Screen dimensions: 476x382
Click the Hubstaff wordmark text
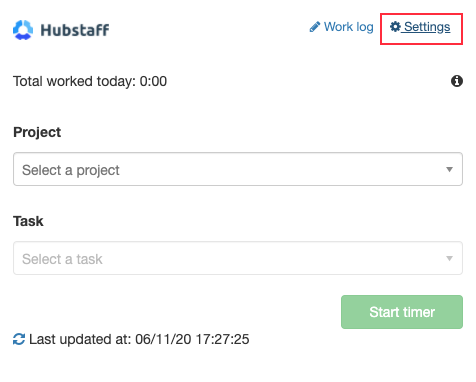[x=75, y=30]
